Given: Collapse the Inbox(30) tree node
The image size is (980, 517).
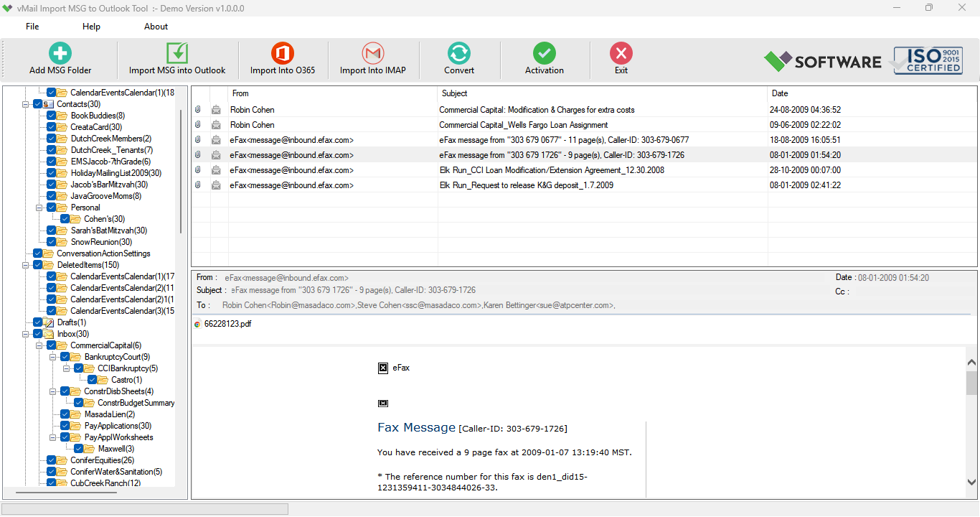Looking at the screenshot, I should [x=26, y=334].
